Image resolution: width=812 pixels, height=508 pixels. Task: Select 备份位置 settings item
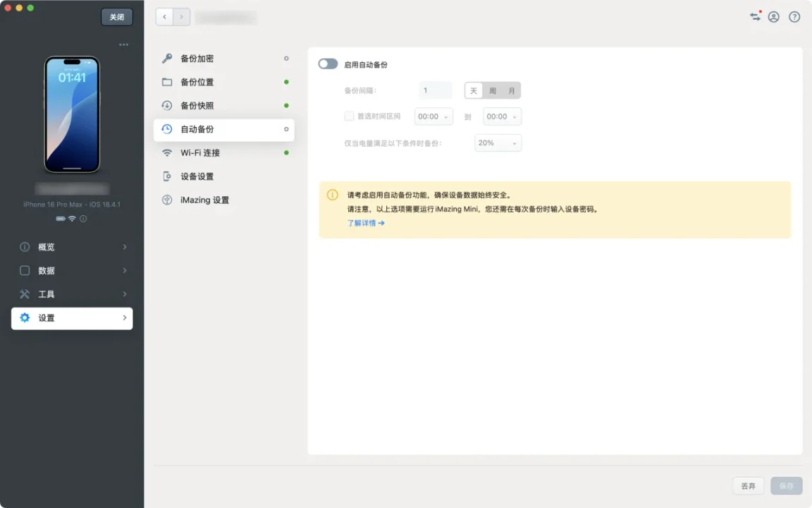[224, 82]
